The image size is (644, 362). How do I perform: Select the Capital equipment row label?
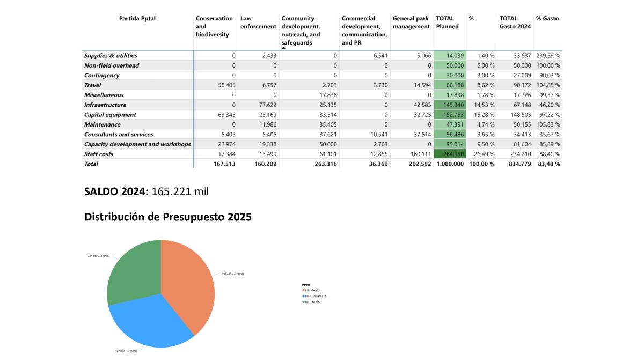click(110, 115)
